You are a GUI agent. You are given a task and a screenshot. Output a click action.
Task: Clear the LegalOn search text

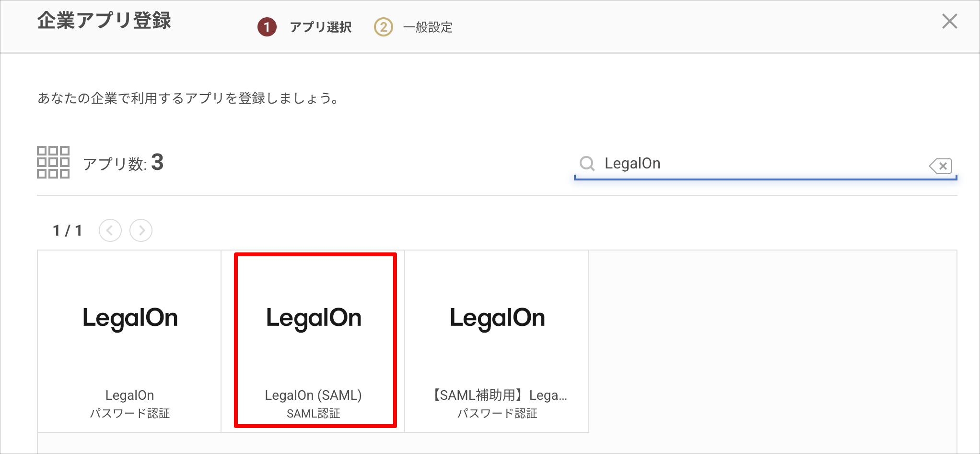click(940, 166)
